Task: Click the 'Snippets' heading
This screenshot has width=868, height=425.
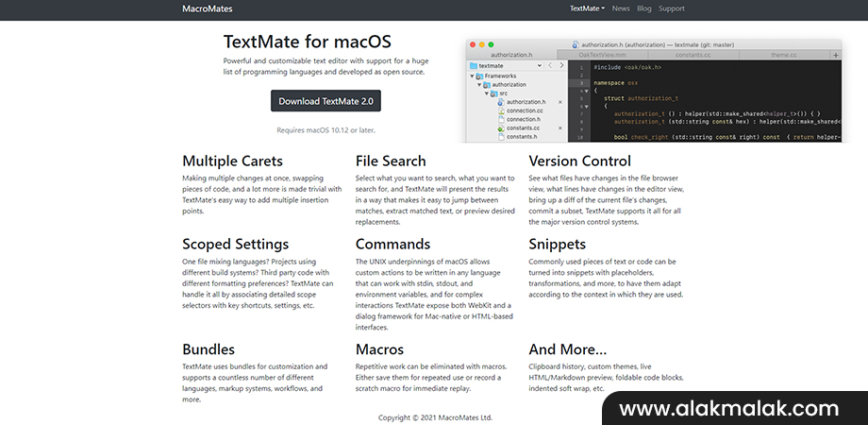Action: click(x=557, y=245)
